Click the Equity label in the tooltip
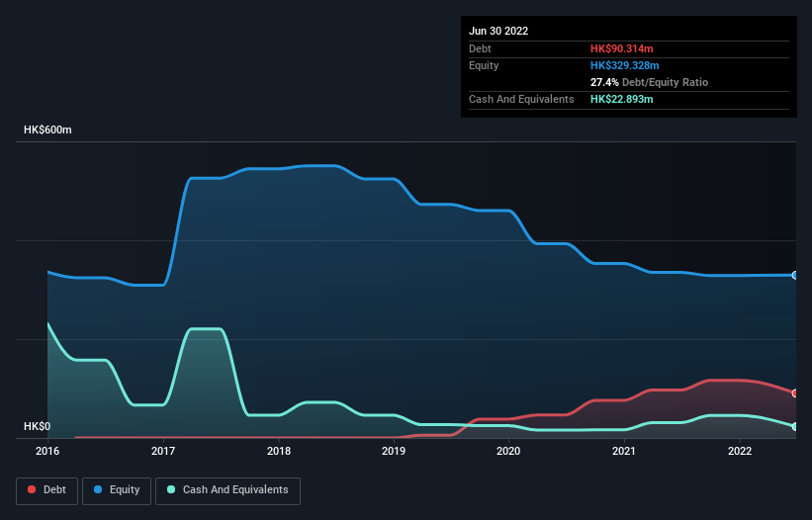 tap(484, 65)
